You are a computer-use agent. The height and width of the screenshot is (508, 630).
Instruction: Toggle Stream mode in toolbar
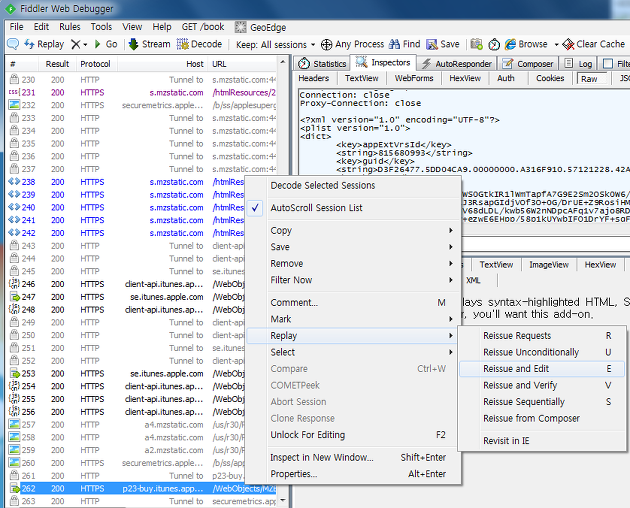[x=149, y=44]
